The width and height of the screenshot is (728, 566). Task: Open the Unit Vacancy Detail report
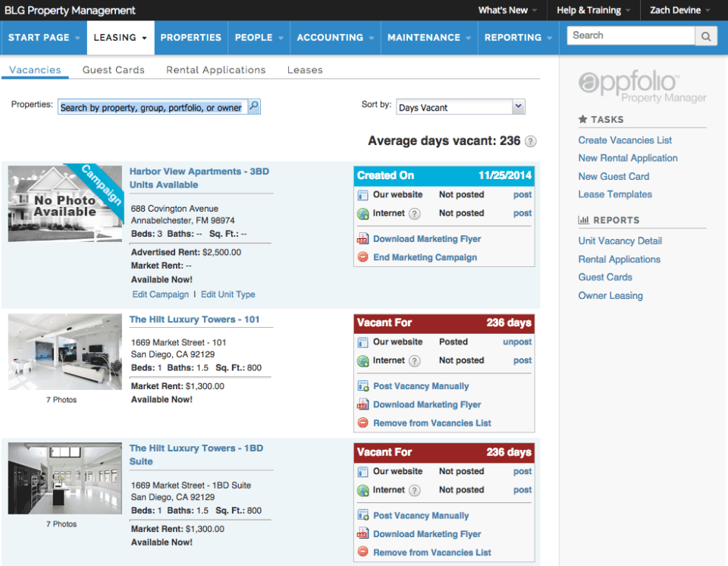(620, 241)
